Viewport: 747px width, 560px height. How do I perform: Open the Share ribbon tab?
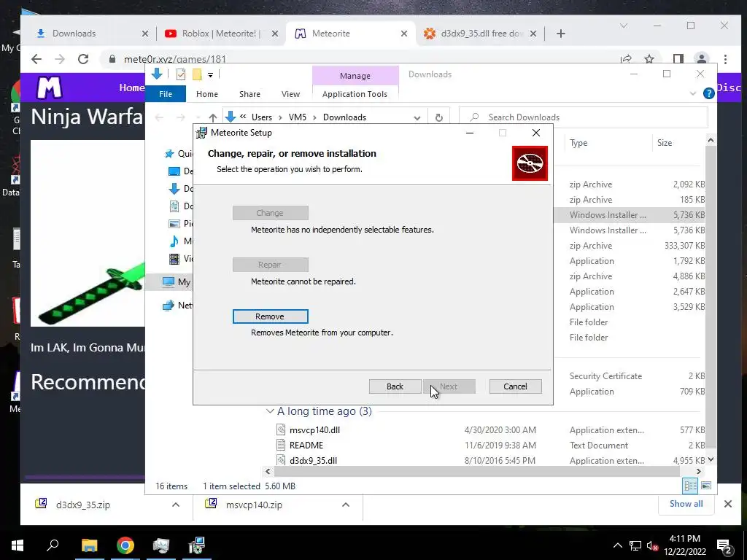[249, 94]
